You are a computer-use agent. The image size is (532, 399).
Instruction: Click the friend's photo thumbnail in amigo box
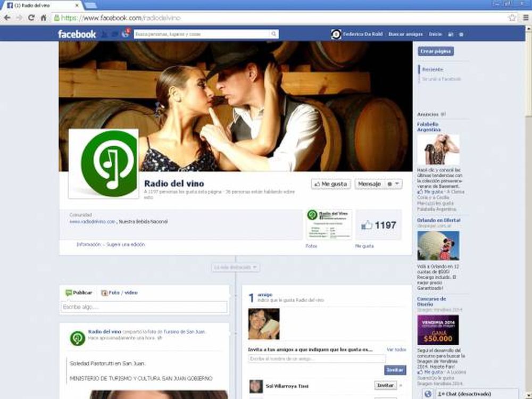264,323
